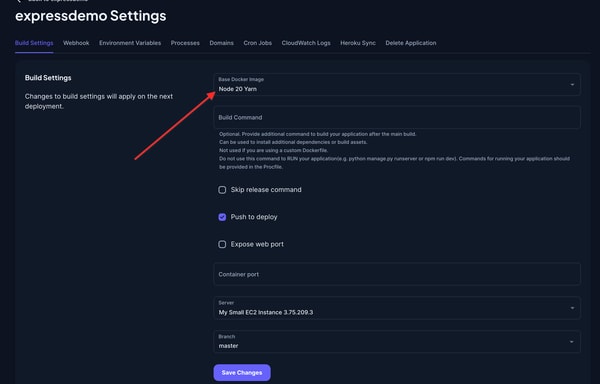View the CloudWatch Logs tab
Image resolution: width=600 pixels, height=384 pixels.
306,43
